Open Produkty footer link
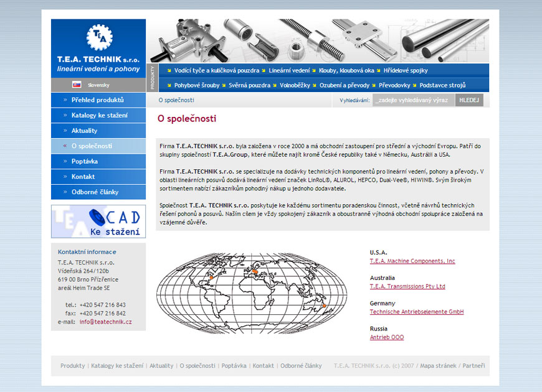Screen dimensions: 542x392 coord(73,366)
